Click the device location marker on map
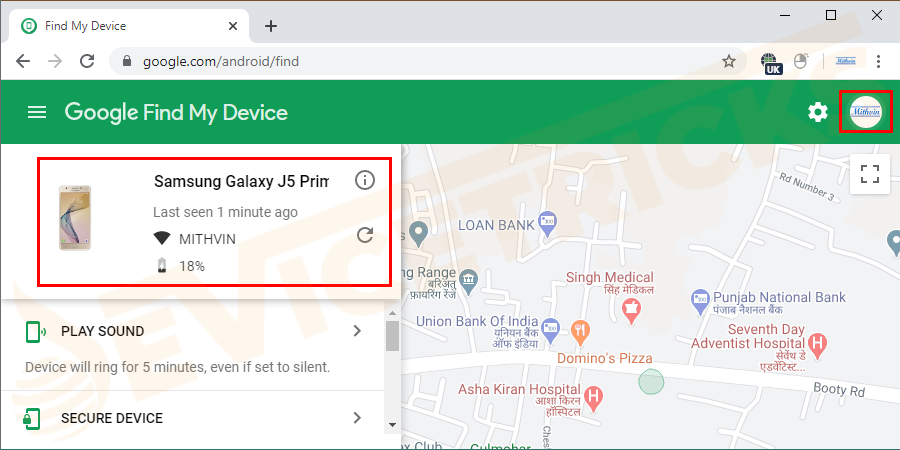 pos(651,382)
